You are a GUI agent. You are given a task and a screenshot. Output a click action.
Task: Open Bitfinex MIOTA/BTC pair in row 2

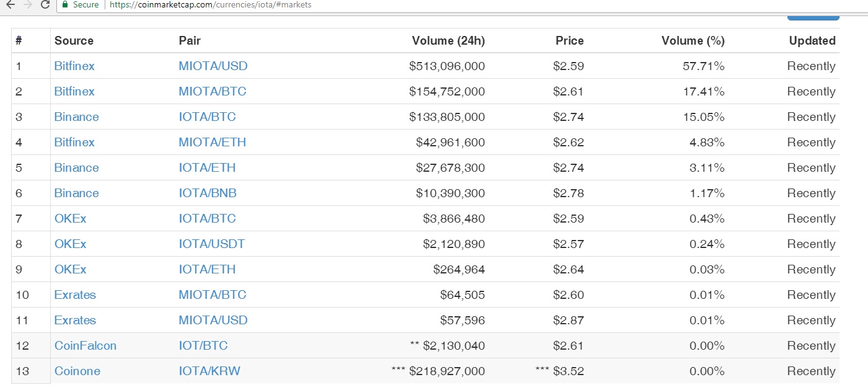coord(213,91)
